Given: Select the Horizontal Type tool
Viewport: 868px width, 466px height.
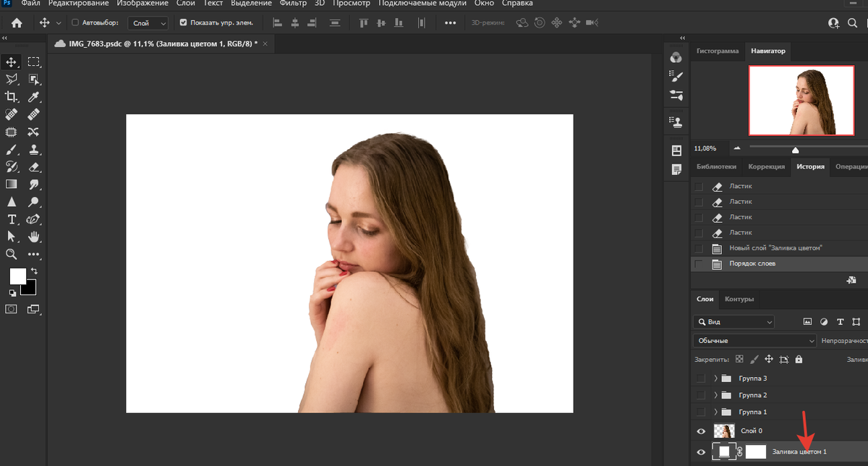Looking at the screenshot, I should click(x=12, y=219).
